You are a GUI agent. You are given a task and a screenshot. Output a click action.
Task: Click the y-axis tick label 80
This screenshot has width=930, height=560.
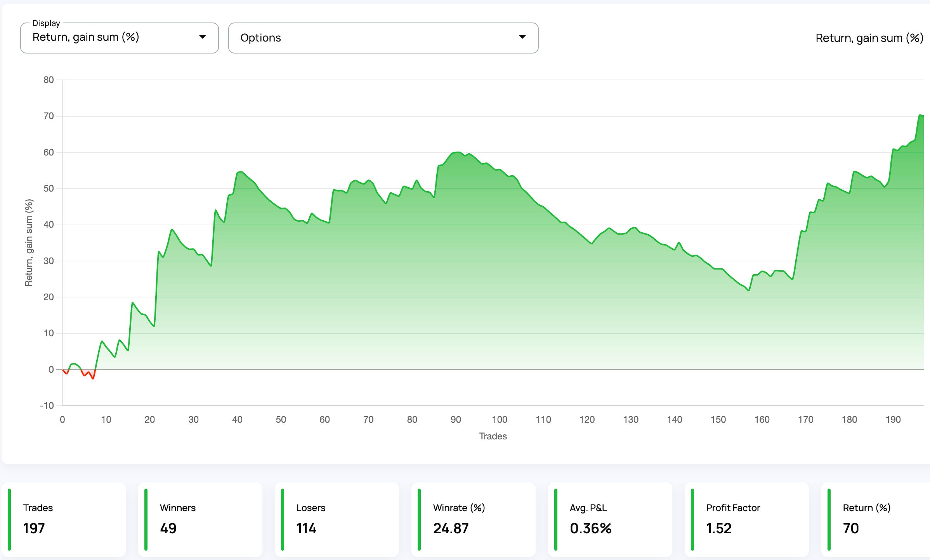(49, 80)
